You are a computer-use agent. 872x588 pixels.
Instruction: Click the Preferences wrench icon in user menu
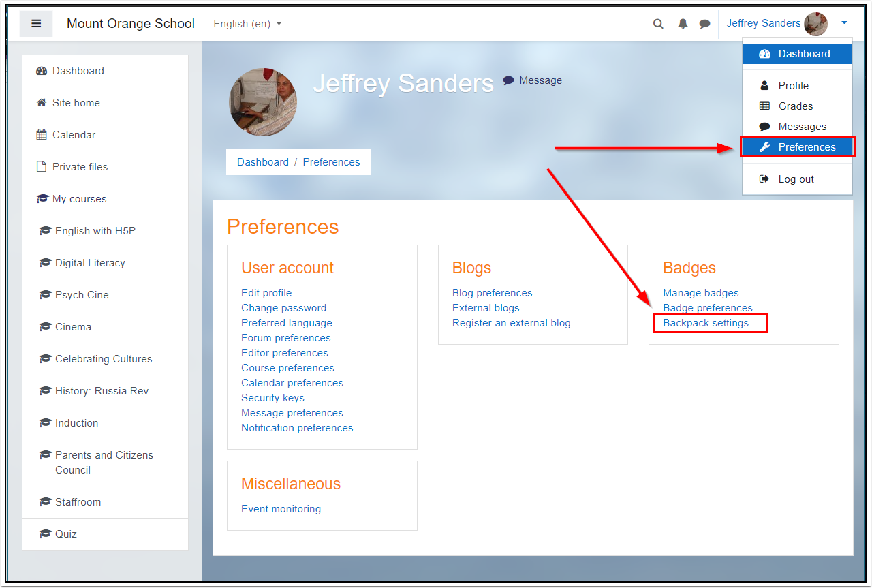[764, 147]
